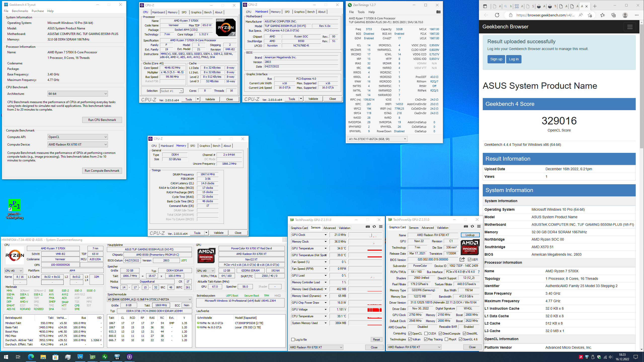Screen dimensions: 644x362
Task: Click screenshot camera icon in GPU-Z Graphics Card window
Action: coord(466,226)
